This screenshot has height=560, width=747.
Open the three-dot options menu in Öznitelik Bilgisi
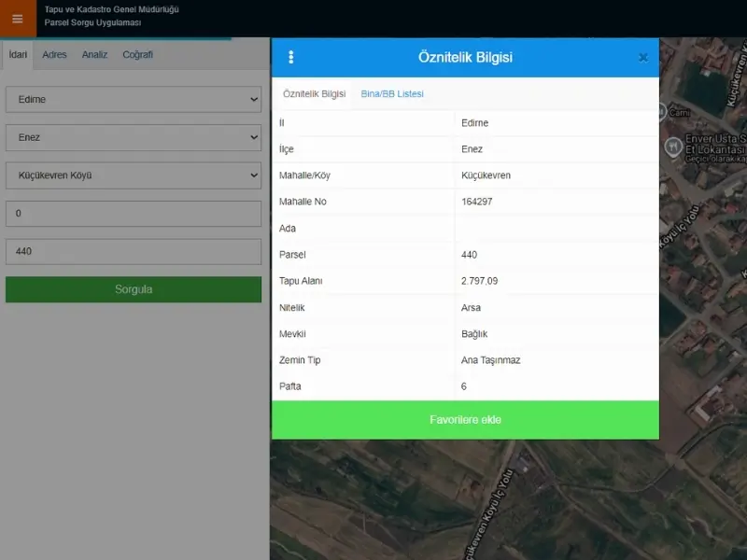click(x=291, y=57)
